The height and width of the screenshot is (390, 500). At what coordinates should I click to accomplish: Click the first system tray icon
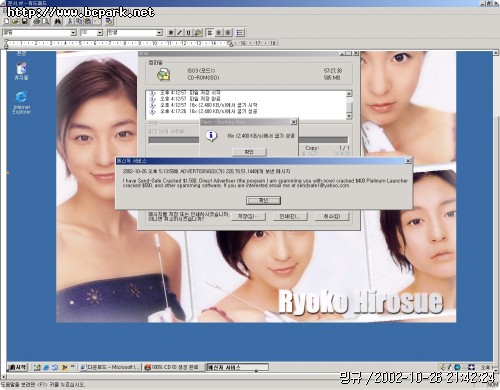click(x=443, y=367)
